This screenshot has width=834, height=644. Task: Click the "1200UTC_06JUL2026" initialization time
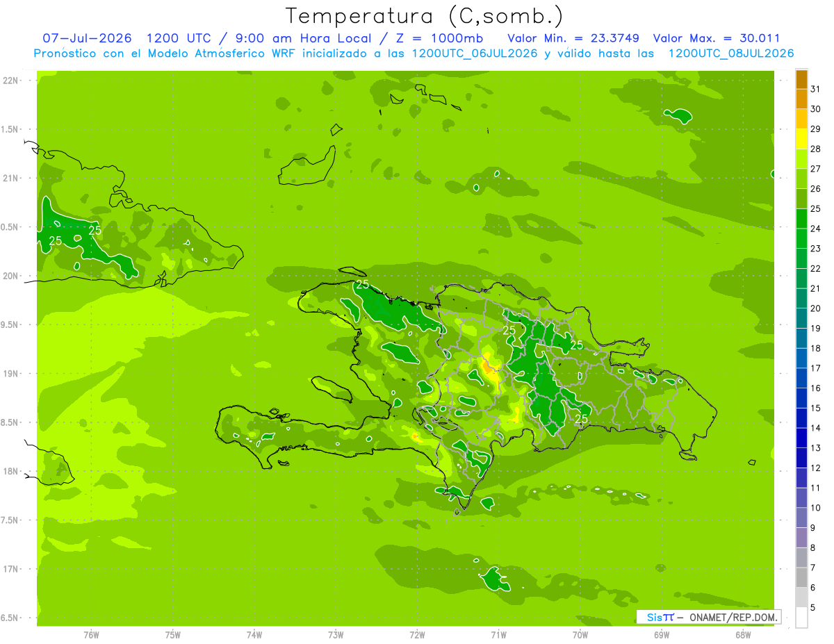[x=475, y=53]
